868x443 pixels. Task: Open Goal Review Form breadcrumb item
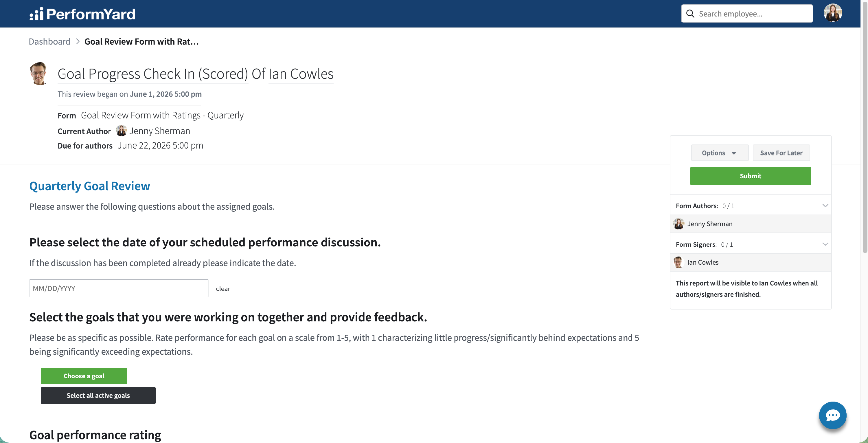[x=141, y=41]
